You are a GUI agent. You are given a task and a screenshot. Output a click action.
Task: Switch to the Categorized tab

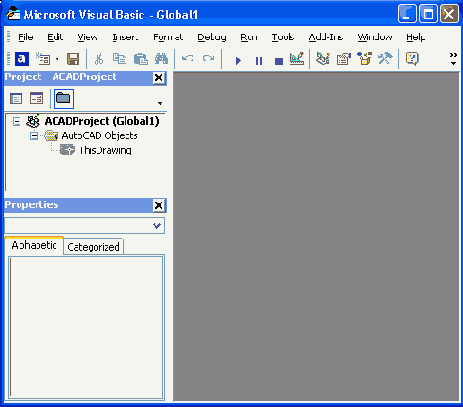click(93, 247)
